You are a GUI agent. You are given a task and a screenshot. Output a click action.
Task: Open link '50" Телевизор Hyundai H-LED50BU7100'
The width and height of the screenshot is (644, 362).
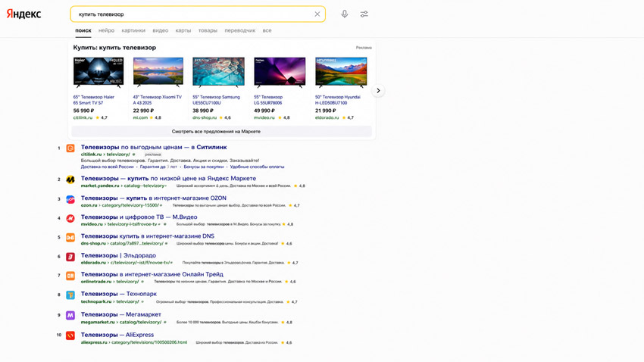(x=338, y=100)
